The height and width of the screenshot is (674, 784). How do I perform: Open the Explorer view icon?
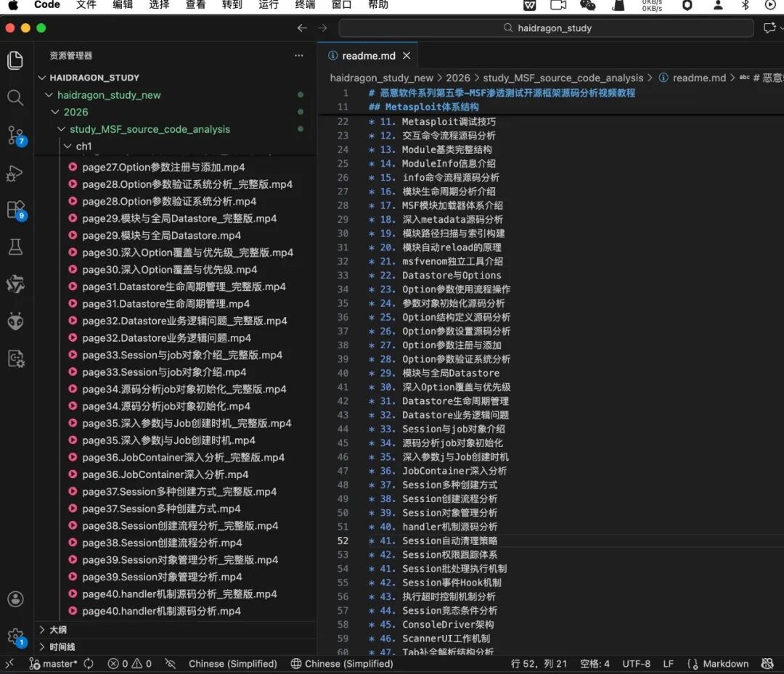15,60
